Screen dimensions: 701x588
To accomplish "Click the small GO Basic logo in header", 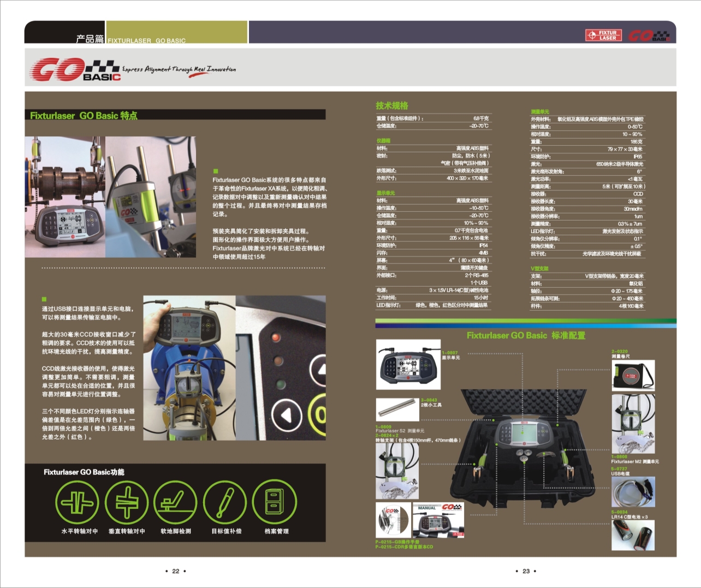I will pos(648,36).
